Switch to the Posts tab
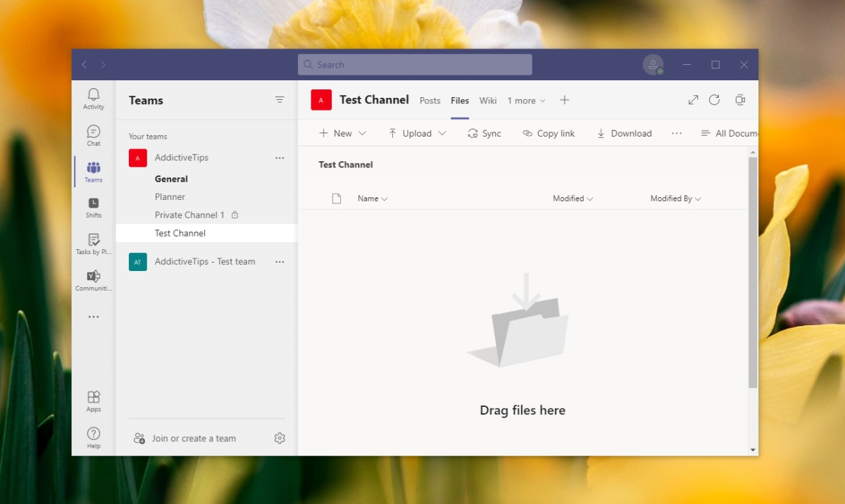The width and height of the screenshot is (845, 504). click(430, 101)
